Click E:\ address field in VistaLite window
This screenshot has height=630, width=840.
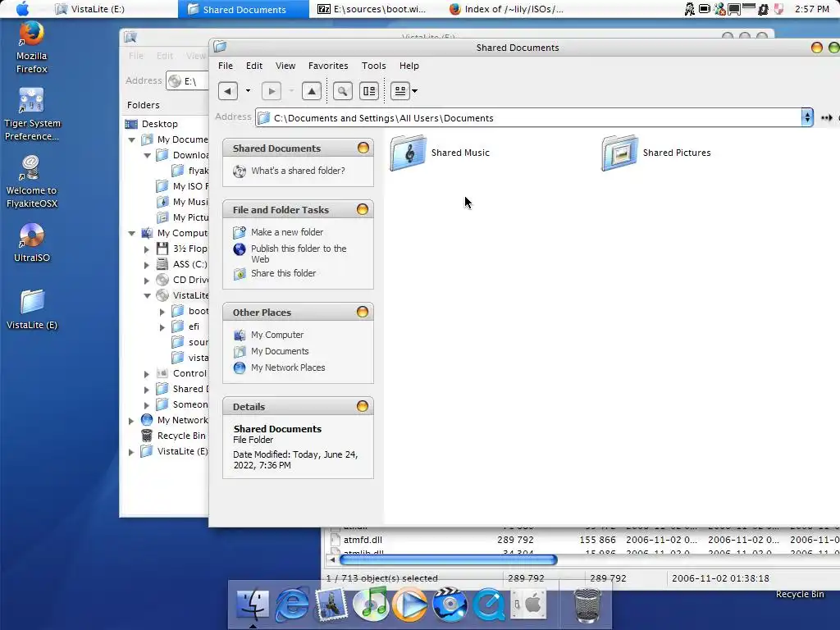pyautogui.click(x=188, y=81)
